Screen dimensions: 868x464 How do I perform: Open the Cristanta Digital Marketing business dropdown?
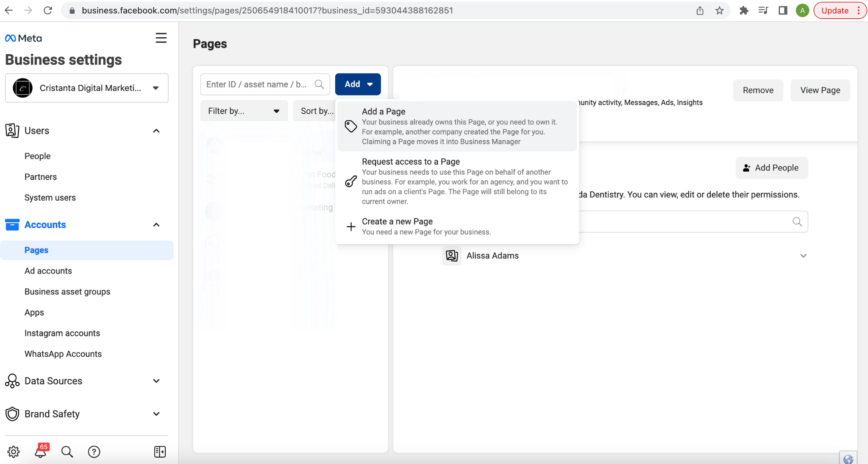87,88
